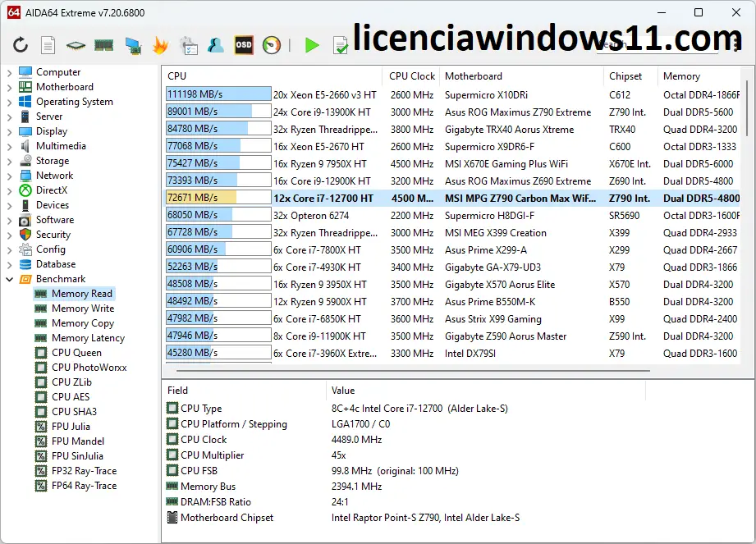The width and height of the screenshot is (756, 544).
Task: Sort by the Chipset column header
Action: (630, 76)
